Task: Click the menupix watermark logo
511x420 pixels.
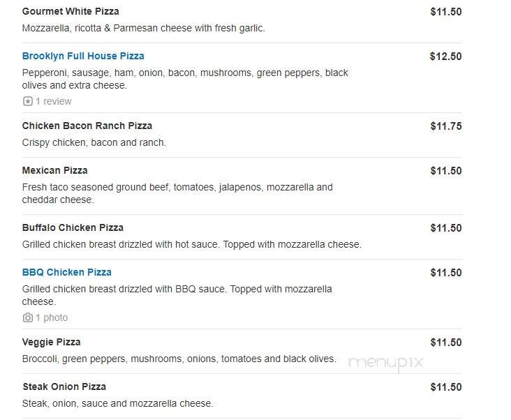Action: (x=386, y=362)
